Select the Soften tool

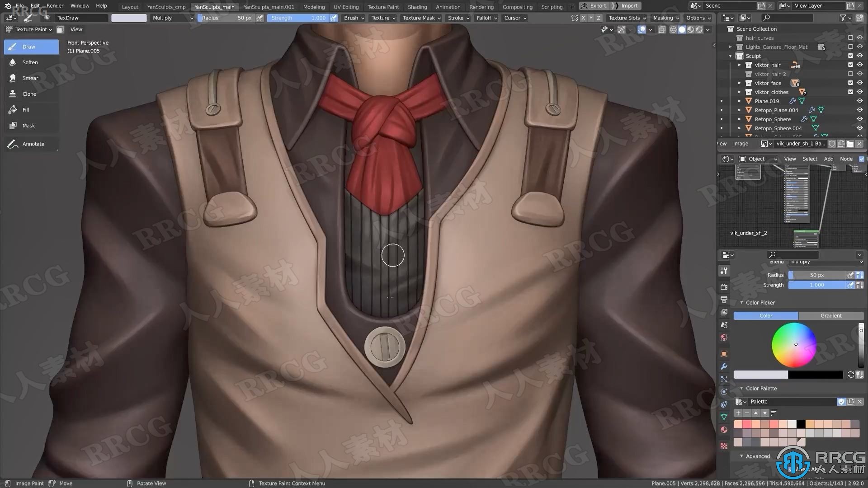31,62
